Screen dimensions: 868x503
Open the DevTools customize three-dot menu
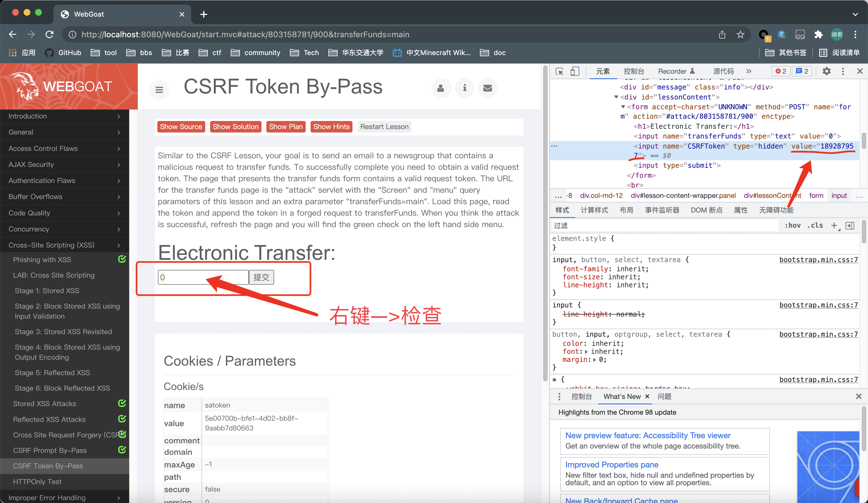[843, 71]
